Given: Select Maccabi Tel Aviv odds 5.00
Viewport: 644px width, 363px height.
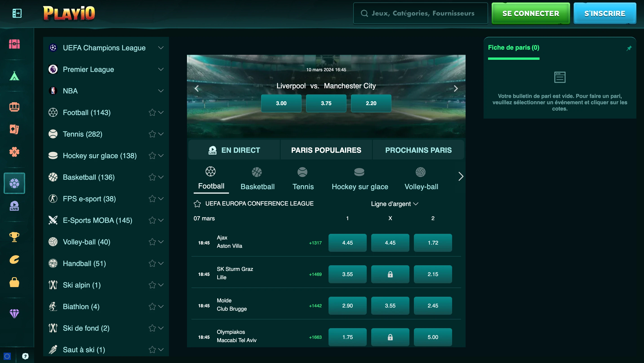Looking at the screenshot, I should 433,337.
